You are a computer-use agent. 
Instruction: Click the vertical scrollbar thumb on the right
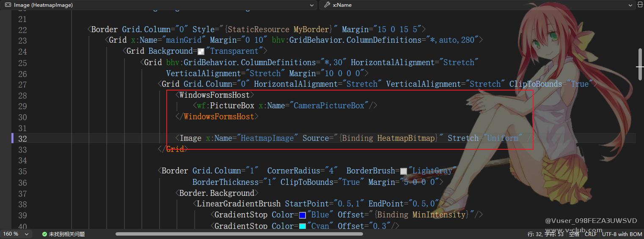[x=640, y=64]
